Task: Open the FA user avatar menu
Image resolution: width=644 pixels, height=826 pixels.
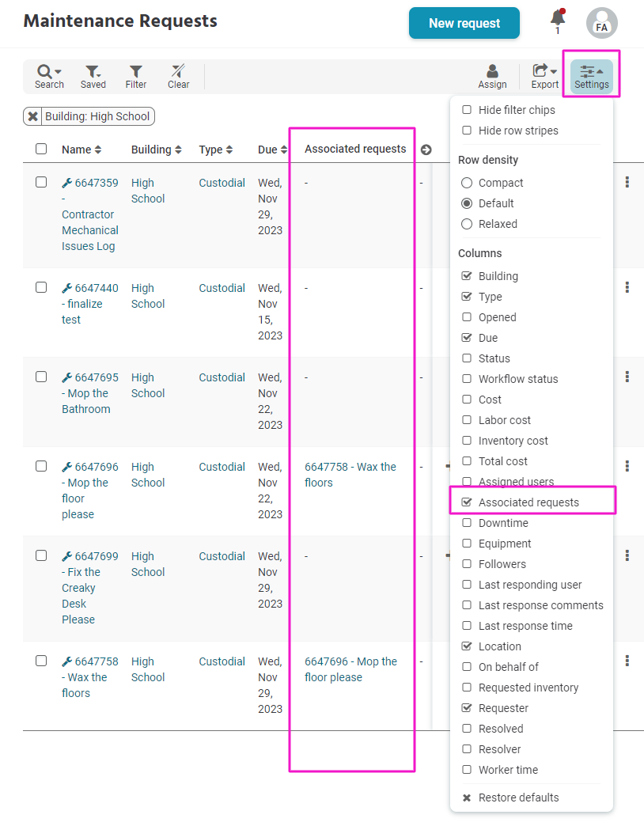Action: point(602,23)
